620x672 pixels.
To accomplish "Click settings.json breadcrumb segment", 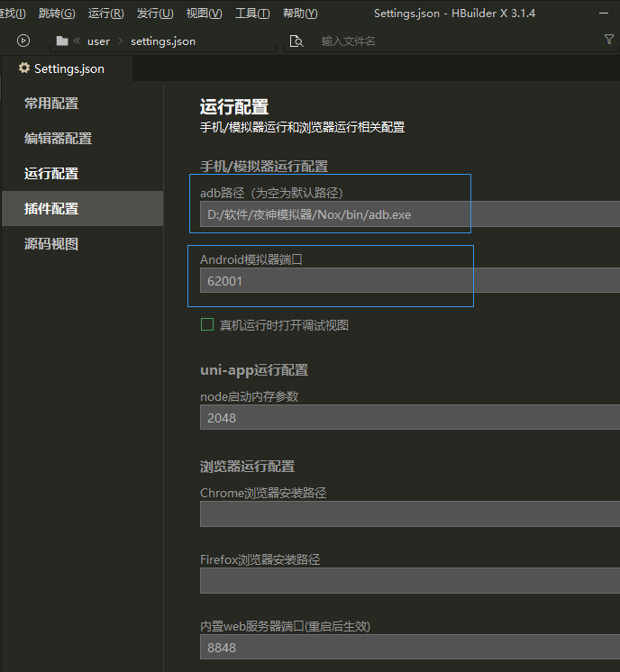I will tap(163, 41).
